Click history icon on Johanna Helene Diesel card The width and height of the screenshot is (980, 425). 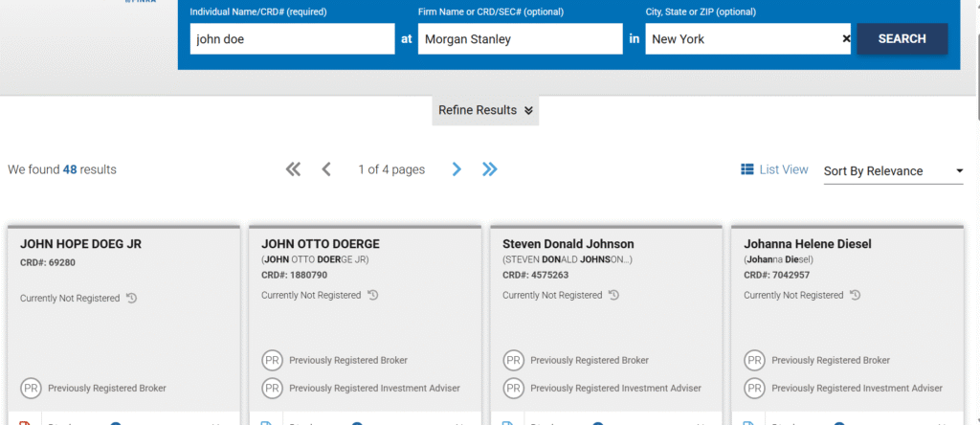point(855,295)
